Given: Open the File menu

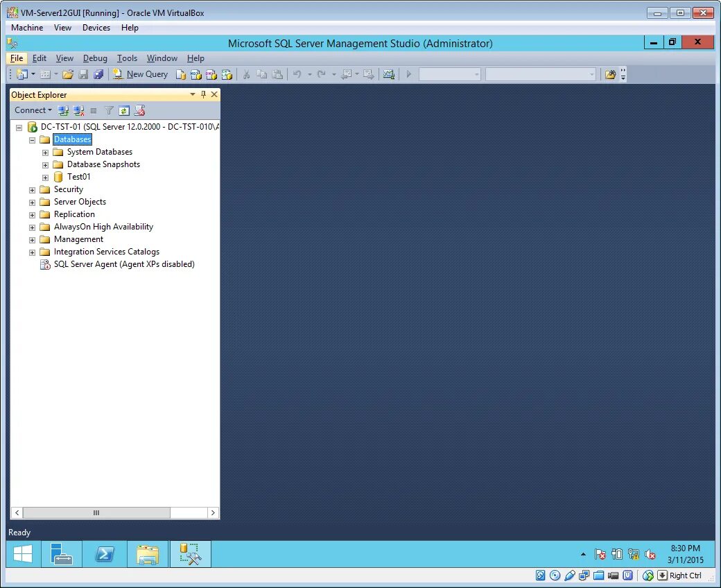Looking at the screenshot, I should (x=17, y=58).
